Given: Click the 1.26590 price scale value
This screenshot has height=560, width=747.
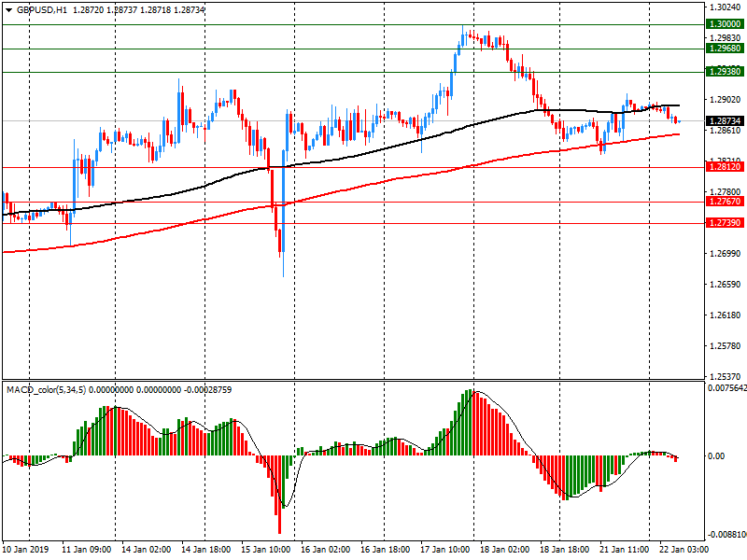Looking at the screenshot, I should [726, 285].
